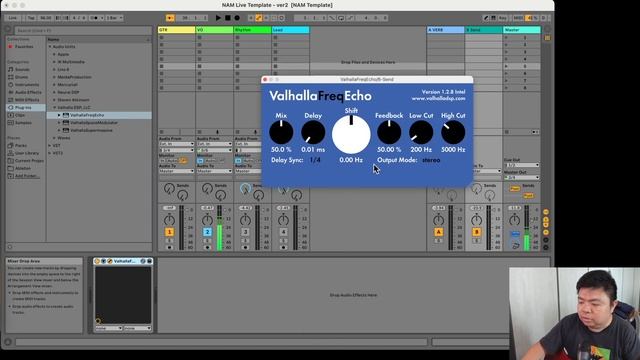The width and height of the screenshot is (640, 360).
Task: Toggle draw mode pencil icon
Action: pos(486,18)
